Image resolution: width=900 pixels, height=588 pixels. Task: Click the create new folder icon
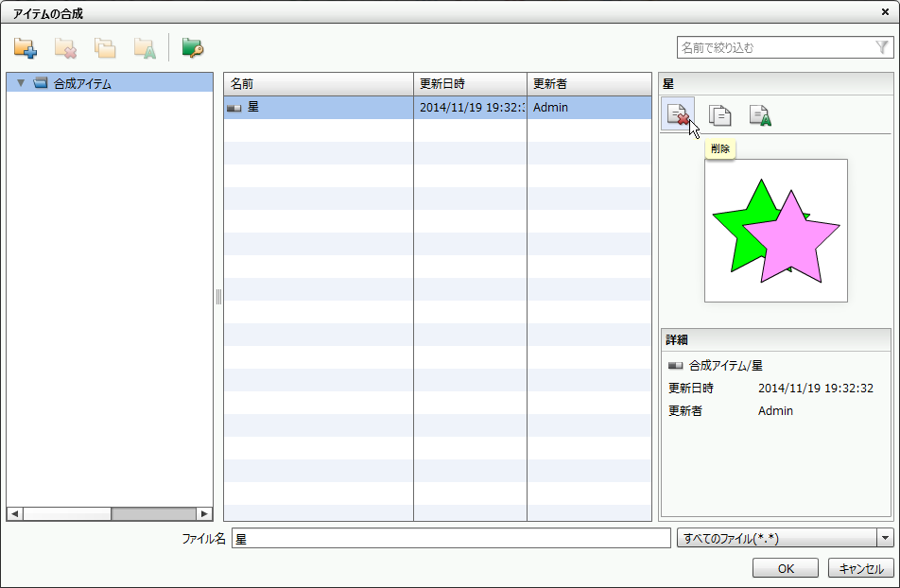26,46
